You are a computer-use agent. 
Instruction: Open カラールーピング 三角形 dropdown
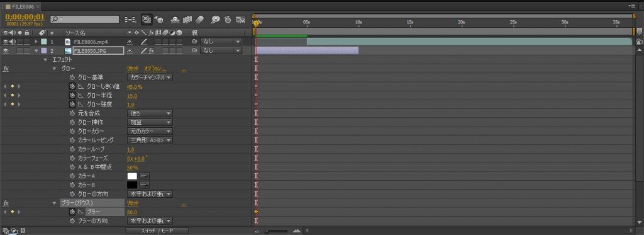[150, 140]
